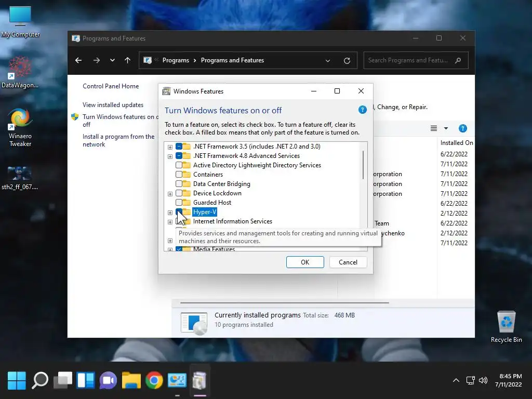Open Programs and Features help icon

[x=462, y=128]
